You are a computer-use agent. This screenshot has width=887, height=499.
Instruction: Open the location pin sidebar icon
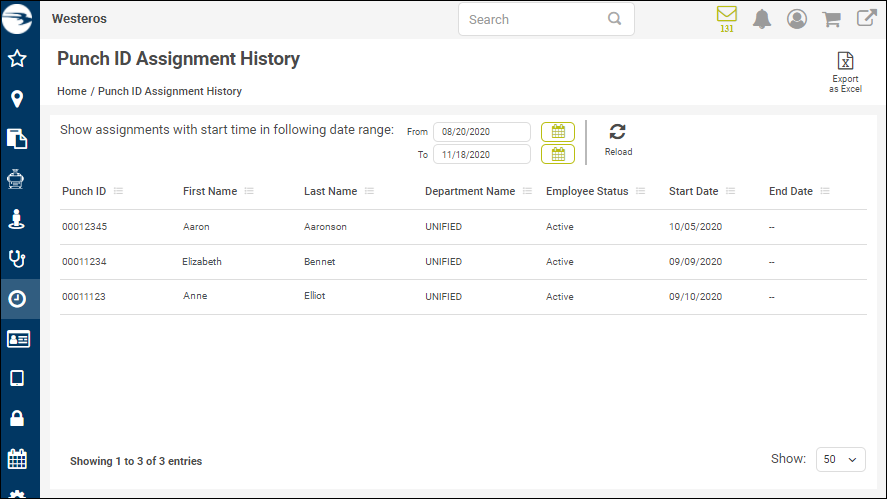click(x=17, y=99)
